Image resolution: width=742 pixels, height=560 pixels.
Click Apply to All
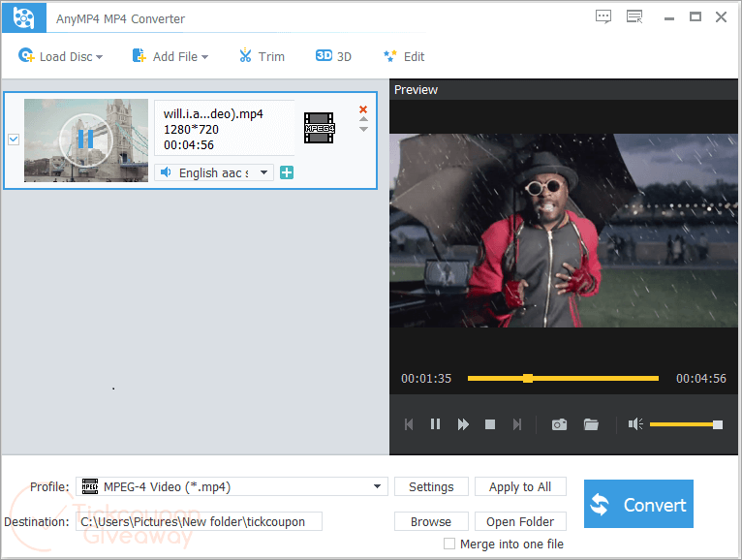click(x=520, y=486)
